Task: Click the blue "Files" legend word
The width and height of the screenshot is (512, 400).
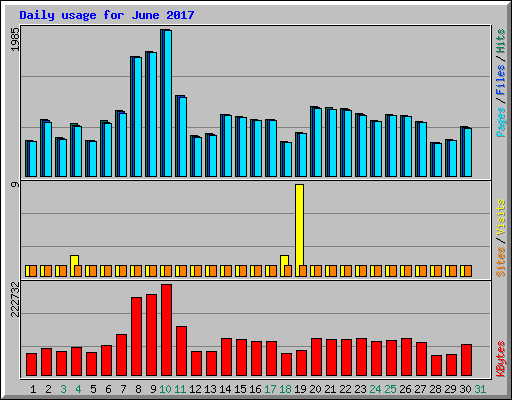Action: click(500, 79)
